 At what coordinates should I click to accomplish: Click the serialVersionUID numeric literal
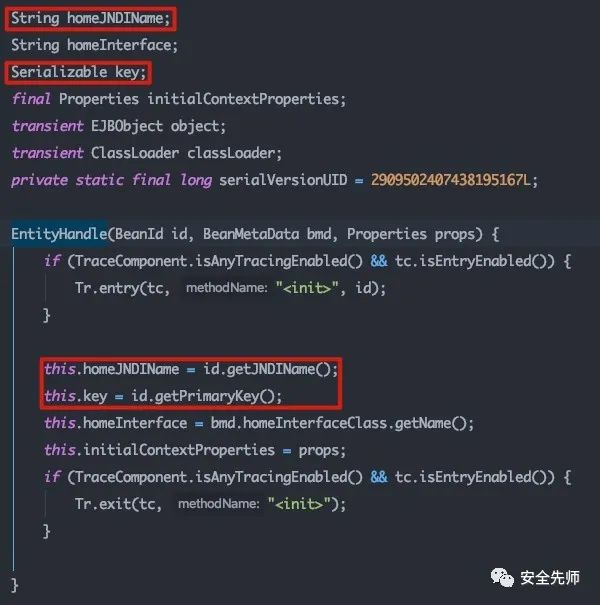coord(450,180)
